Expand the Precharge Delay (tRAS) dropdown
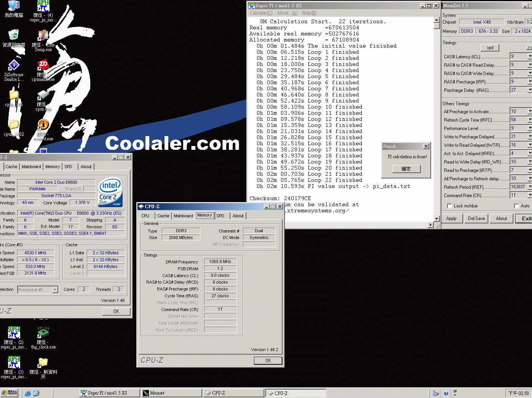 (x=530, y=90)
